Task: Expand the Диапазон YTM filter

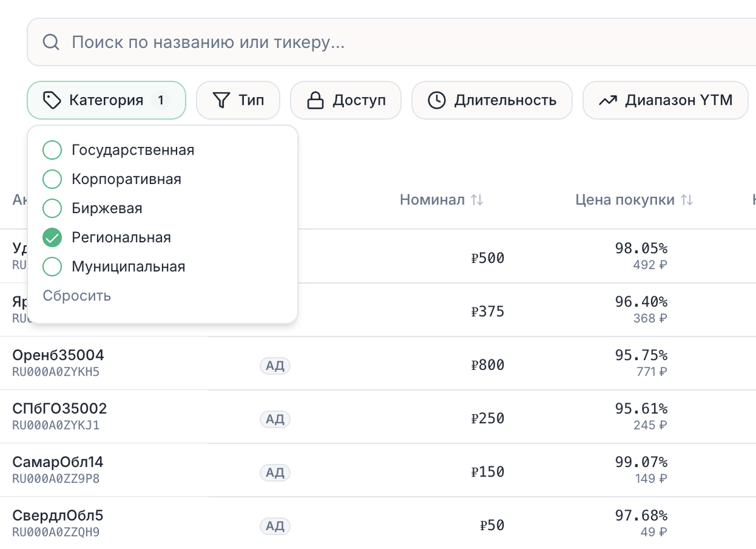Action: click(x=665, y=100)
